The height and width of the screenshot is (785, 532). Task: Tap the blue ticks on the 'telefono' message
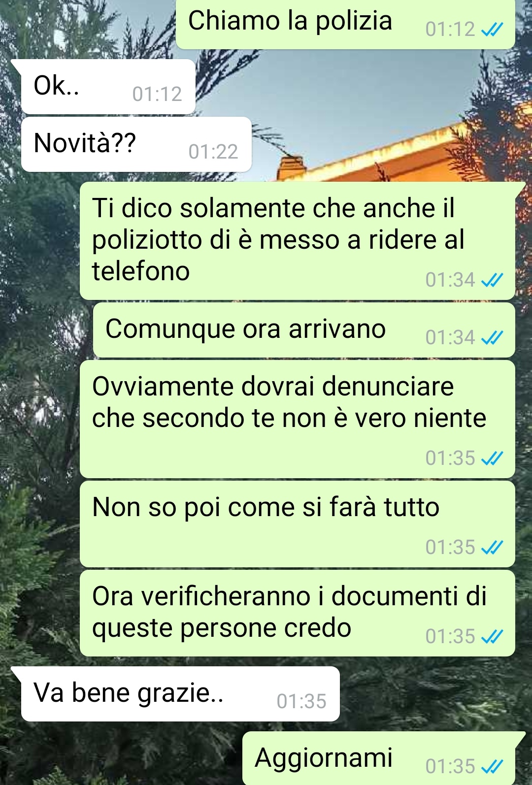(492, 280)
